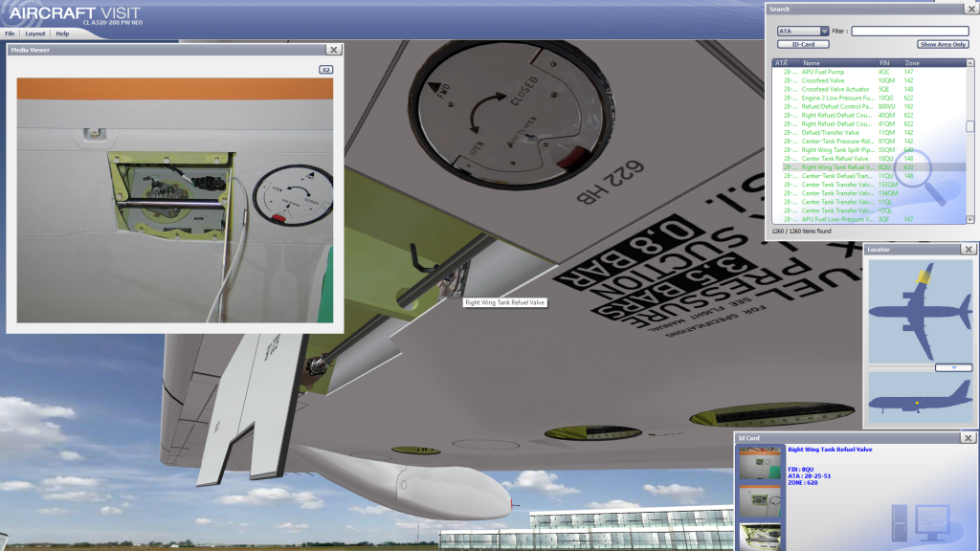
Task: Open the Layout menu
Action: click(x=35, y=33)
